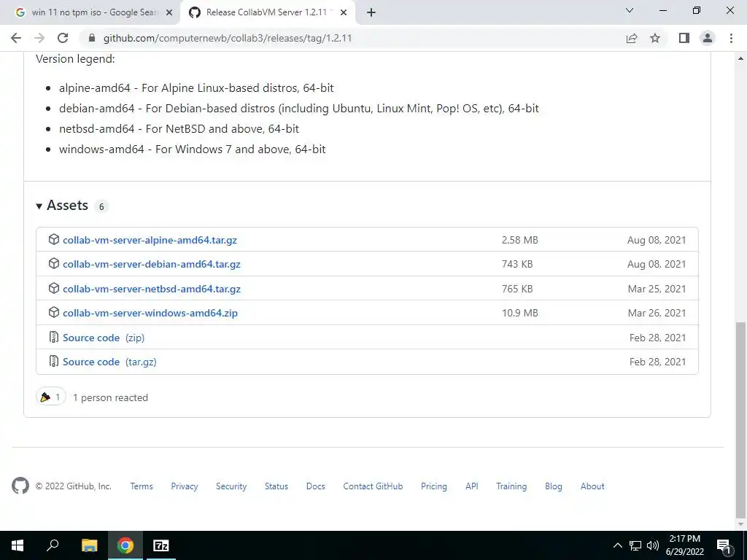Click the site padlock icon
Screen dimensions: 747x560
tap(92, 38)
